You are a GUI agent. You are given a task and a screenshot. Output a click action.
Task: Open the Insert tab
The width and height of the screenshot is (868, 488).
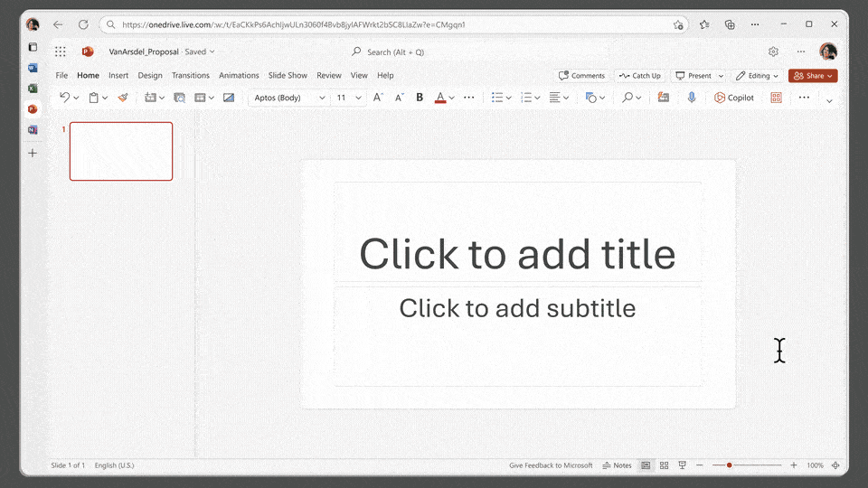pos(118,76)
